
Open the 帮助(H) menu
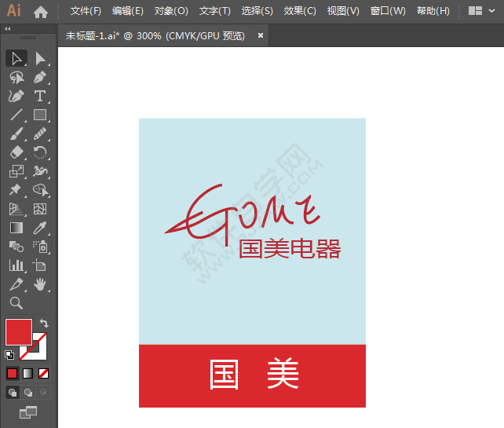pyautogui.click(x=433, y=11)
